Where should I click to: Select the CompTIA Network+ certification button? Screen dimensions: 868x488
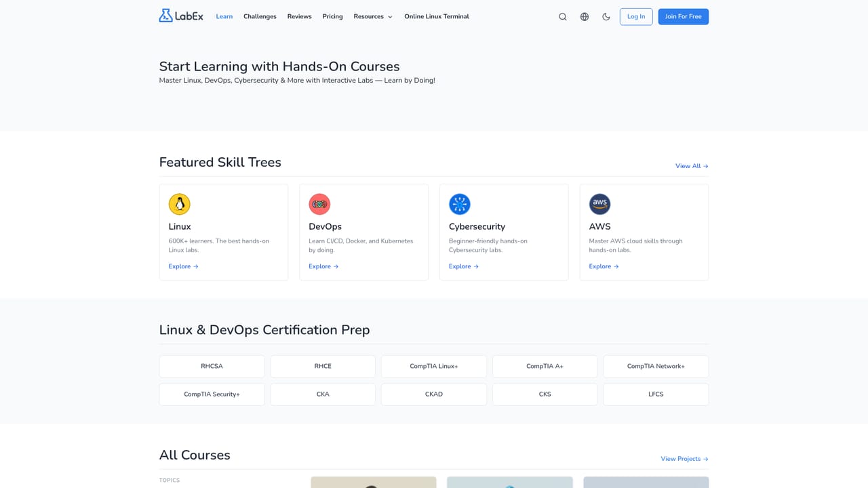pyautogui.click(x=656, y=366)
